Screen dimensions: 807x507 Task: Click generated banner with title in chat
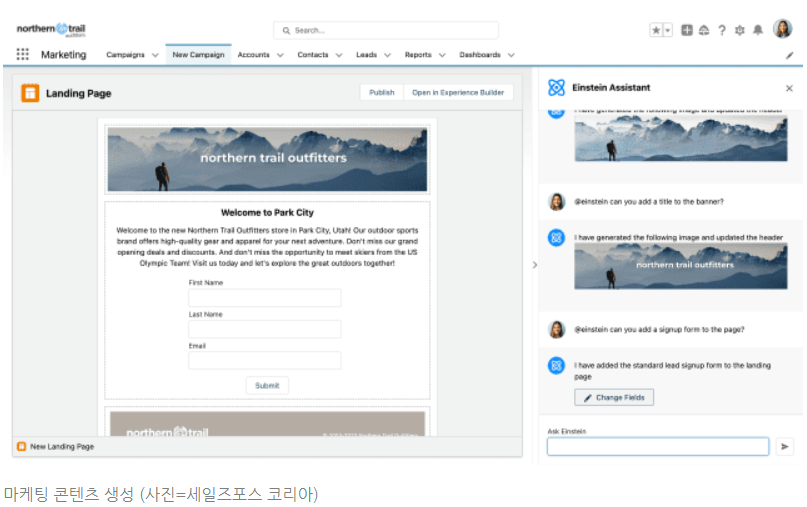[680, 266]
